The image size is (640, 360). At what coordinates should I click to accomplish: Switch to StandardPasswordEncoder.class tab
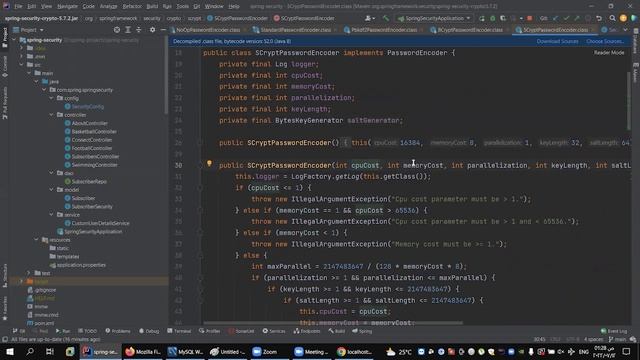(295, 30)
